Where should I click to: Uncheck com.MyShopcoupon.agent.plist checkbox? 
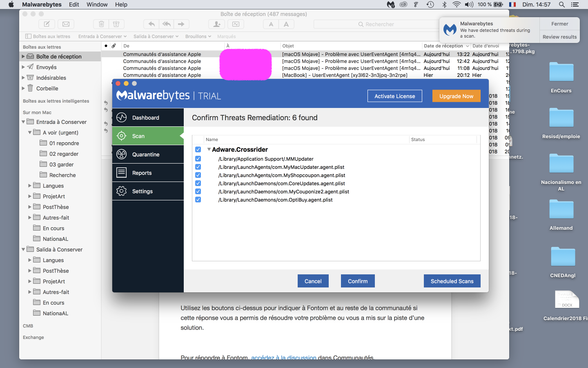(198, 175)
